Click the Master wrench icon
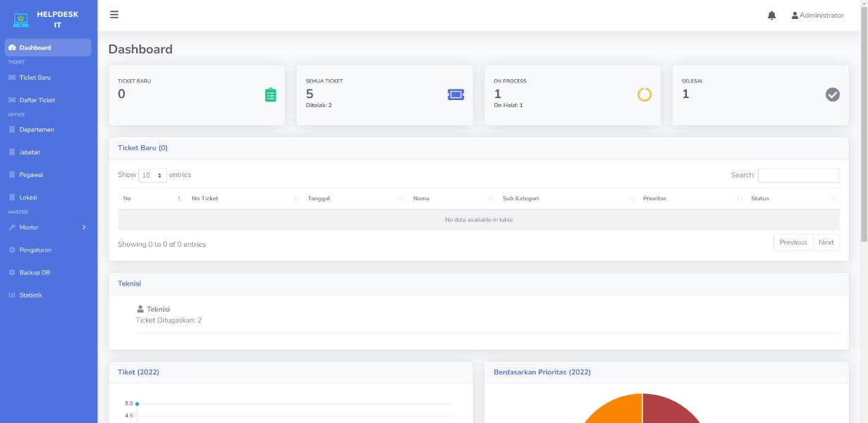The height and width of the screenshot is (423, 868). [x=12, y=227]
